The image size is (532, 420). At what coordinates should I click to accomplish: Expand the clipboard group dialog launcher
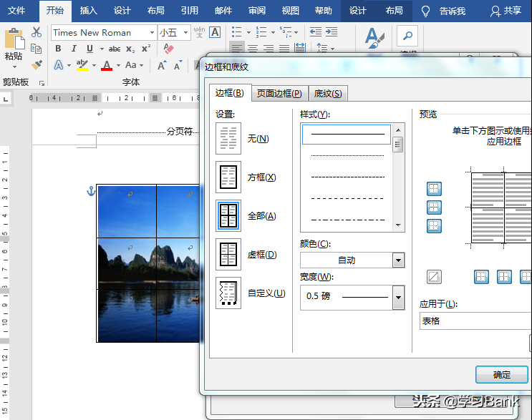[42, 83]
